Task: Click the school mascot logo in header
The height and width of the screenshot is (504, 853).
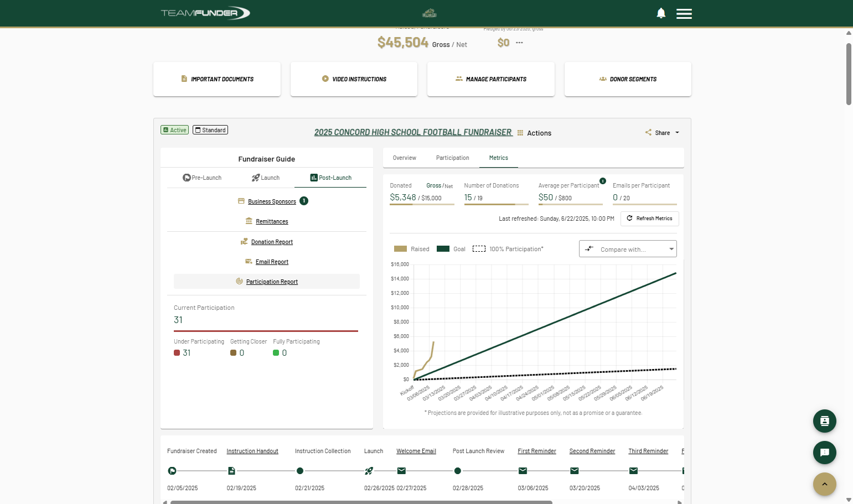Action: click(430, 13)
